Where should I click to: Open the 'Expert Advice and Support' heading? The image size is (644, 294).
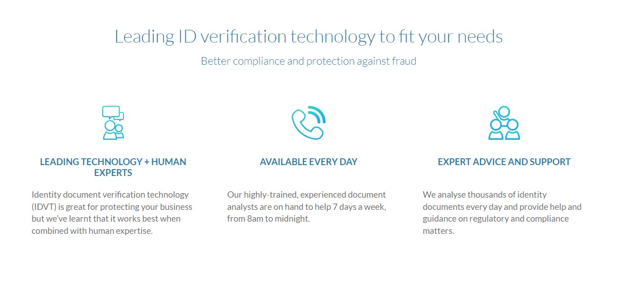[x=504, y=161]
